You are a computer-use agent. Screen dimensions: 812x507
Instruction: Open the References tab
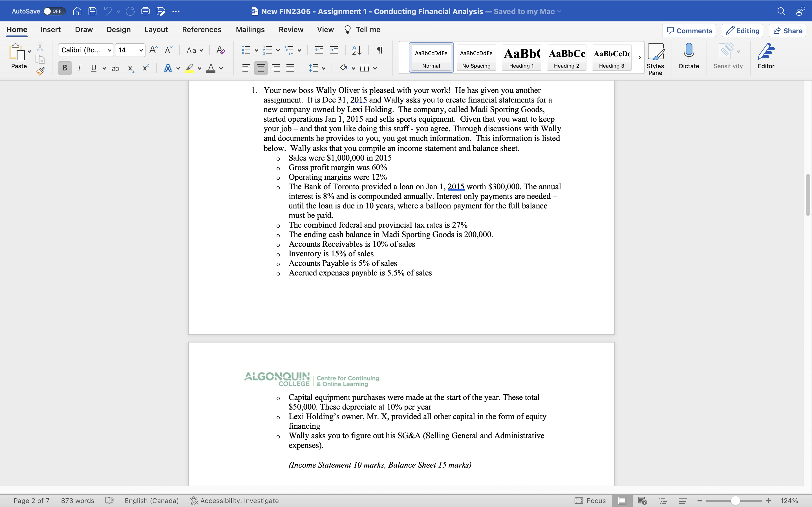[x=201, y=30]
